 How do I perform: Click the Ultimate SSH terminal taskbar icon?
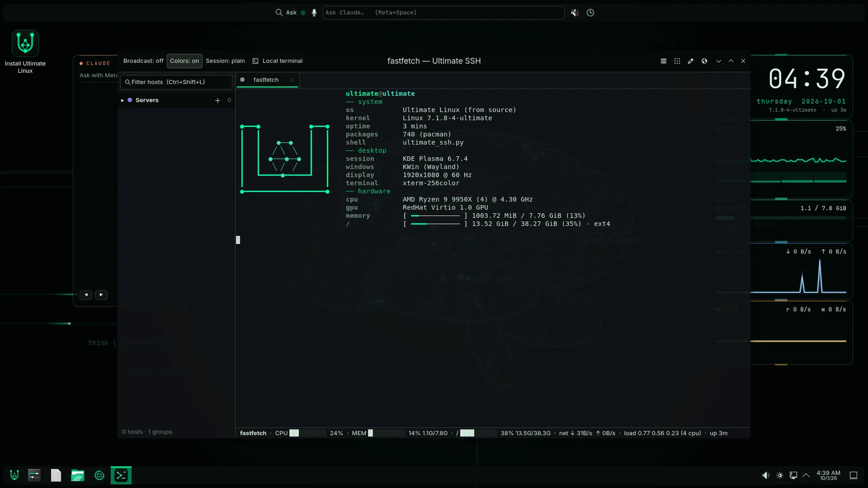point(121,476)
